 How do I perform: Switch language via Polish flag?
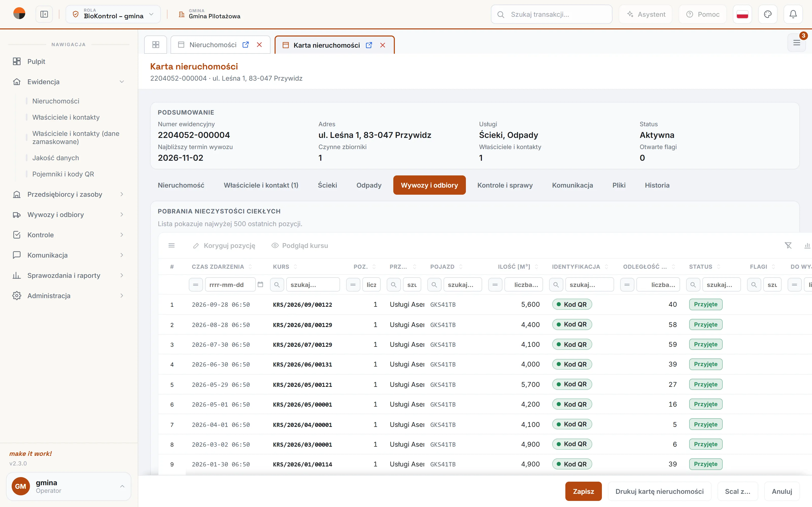point(742,14)
